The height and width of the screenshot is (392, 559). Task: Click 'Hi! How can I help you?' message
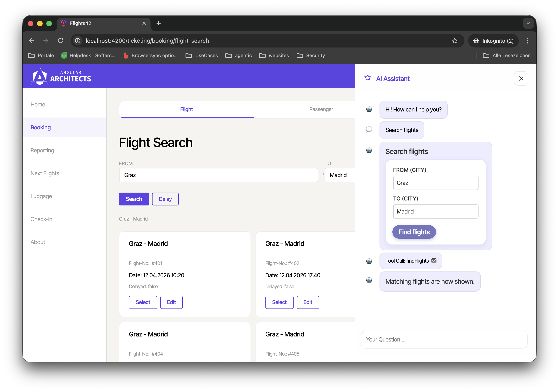point(413,109)
